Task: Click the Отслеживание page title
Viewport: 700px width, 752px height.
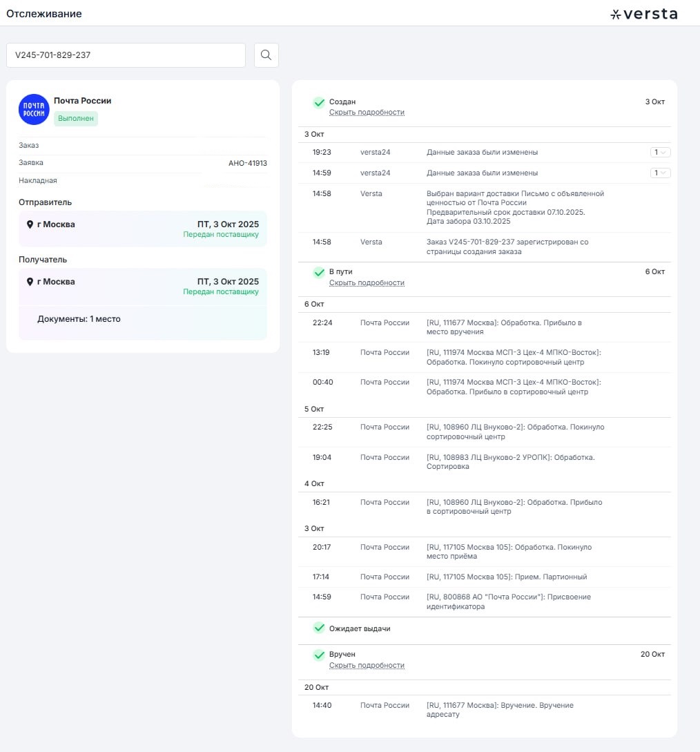Action: click(44, 14)
